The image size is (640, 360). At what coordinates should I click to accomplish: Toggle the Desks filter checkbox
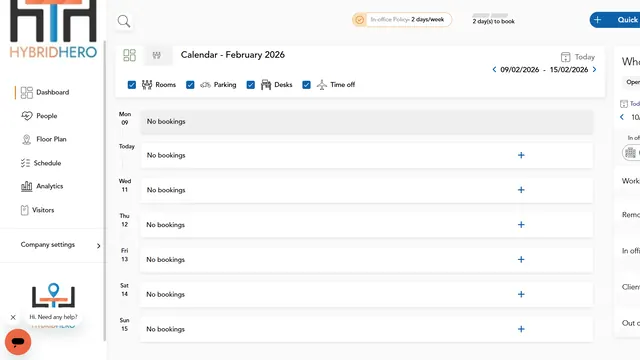251,84
